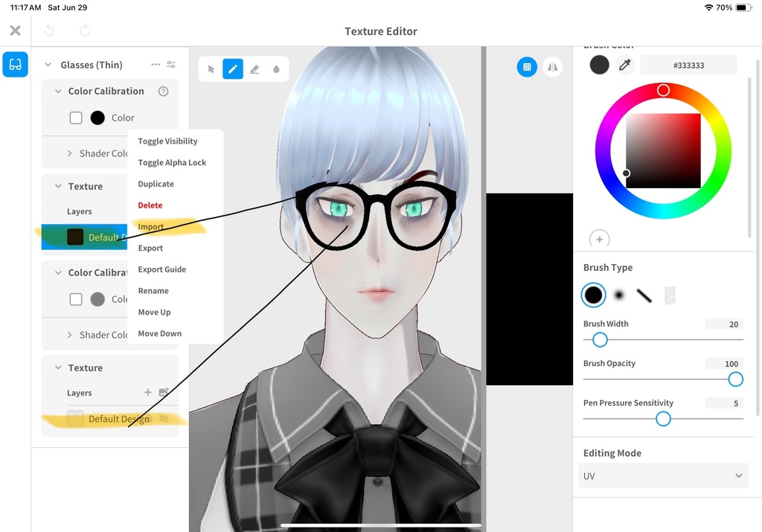Screen dimensions: 762x532
Task: Open the Editing Mode UV dropdown
Action: point(663,475)
